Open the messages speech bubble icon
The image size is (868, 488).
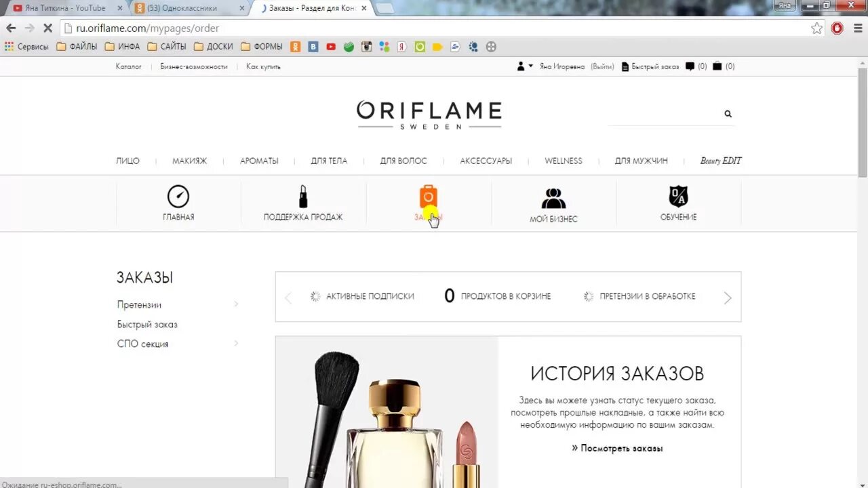coord(690,66)
